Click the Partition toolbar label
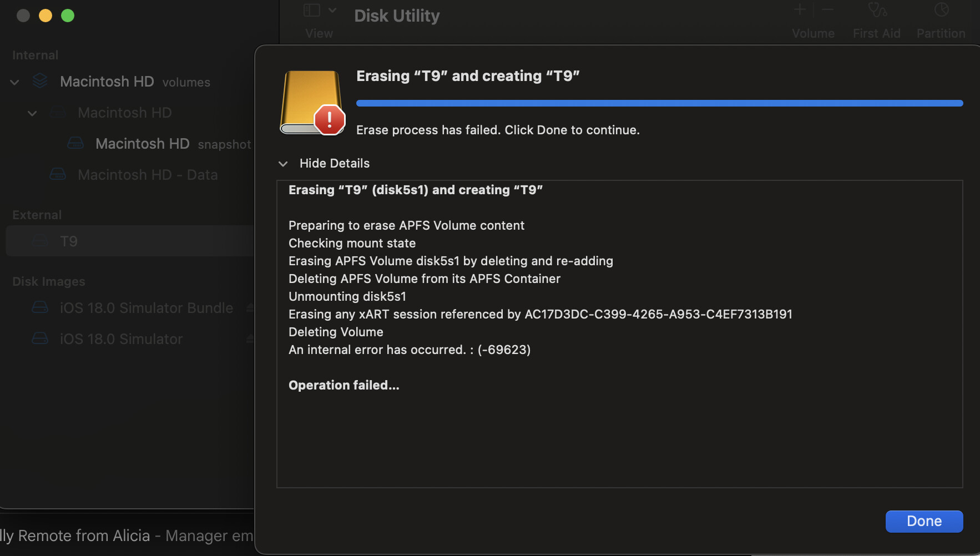 coord(941,33)
